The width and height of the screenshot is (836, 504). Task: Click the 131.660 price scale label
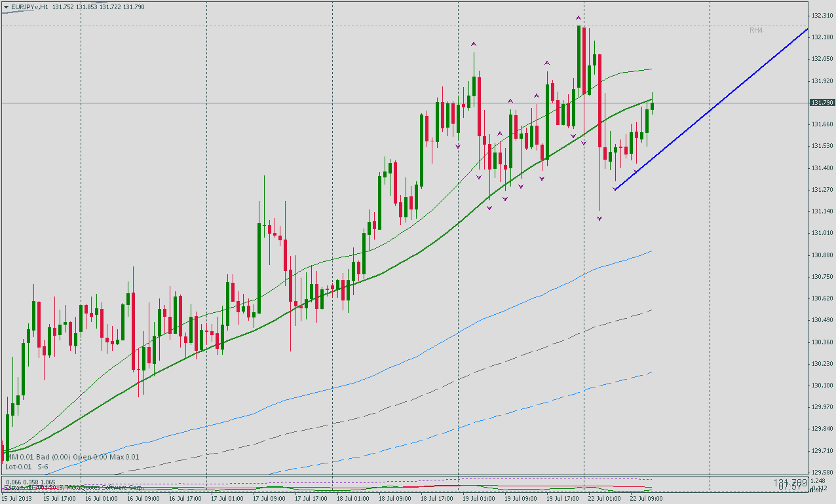coord(822,124)
